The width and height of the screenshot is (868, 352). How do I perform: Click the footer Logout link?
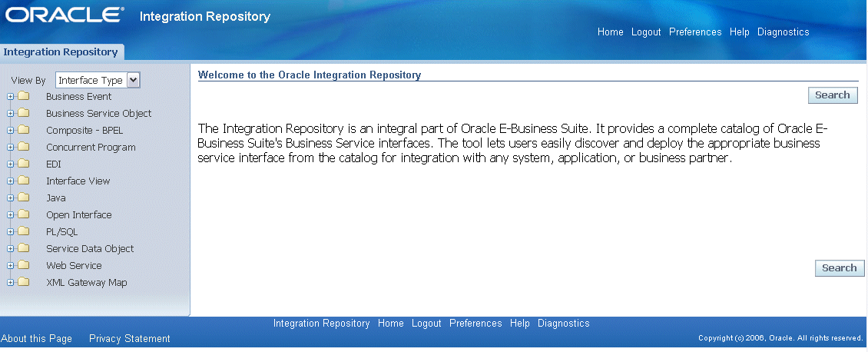tap(426, 324)
